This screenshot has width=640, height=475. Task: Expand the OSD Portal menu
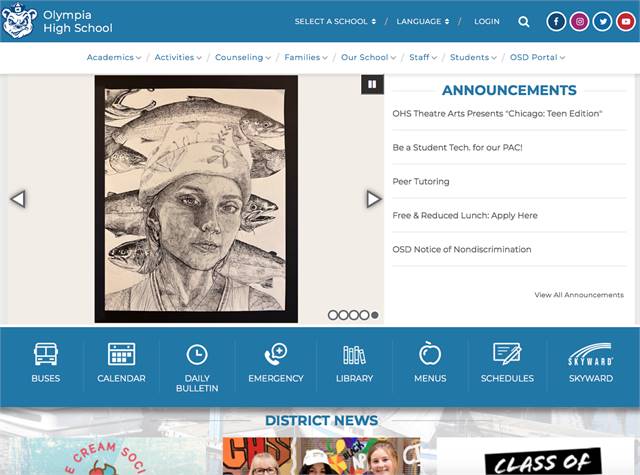(x=537, y=58)
